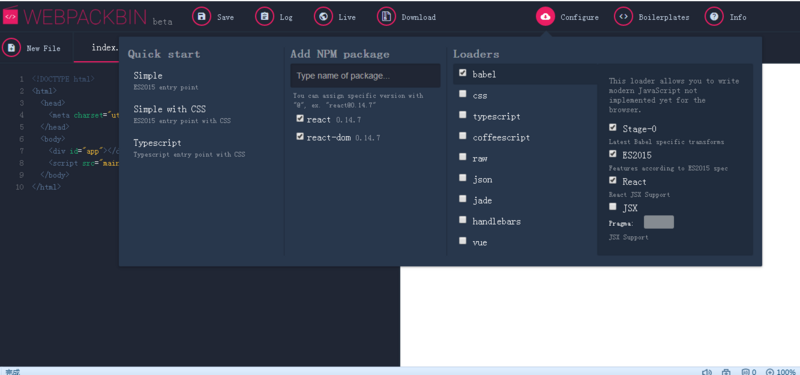Click the Log label in toolbar
This screenshot has width=800, height=375.
(286, 17)
